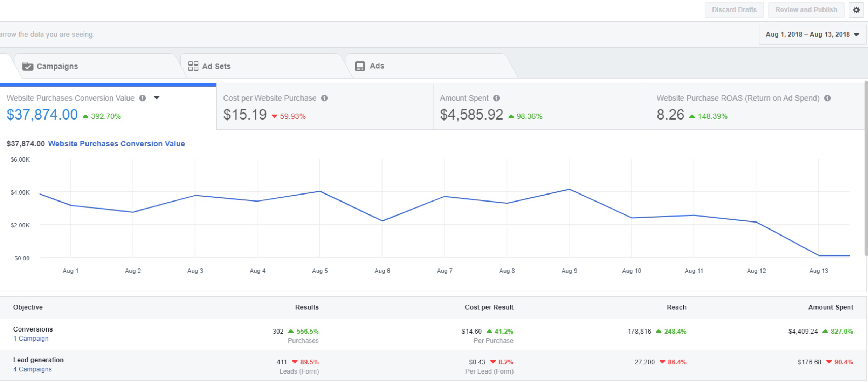The image size is (868, 382).
Task: Click the Campaigns tab folder icon
Action: coord(28,66)
